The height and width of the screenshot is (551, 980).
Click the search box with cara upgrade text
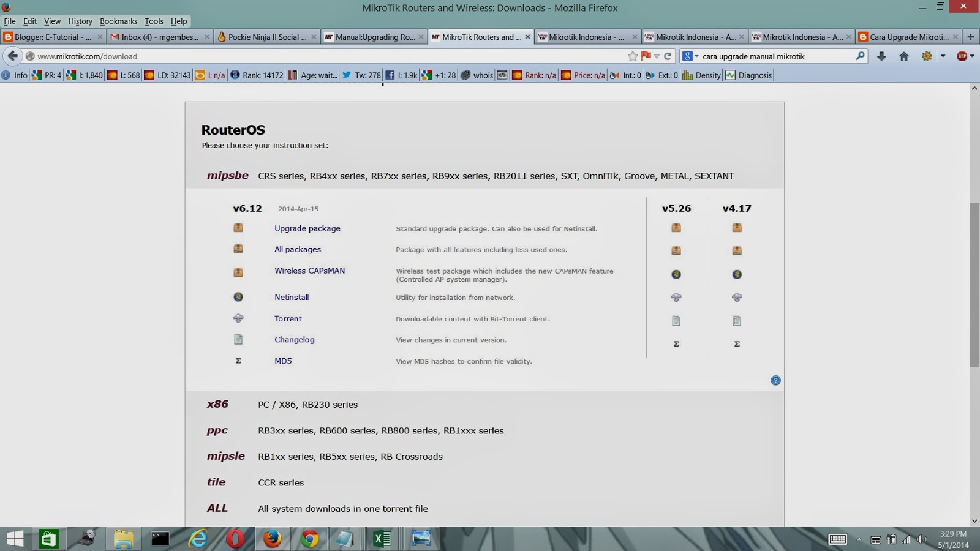(775, 56)
